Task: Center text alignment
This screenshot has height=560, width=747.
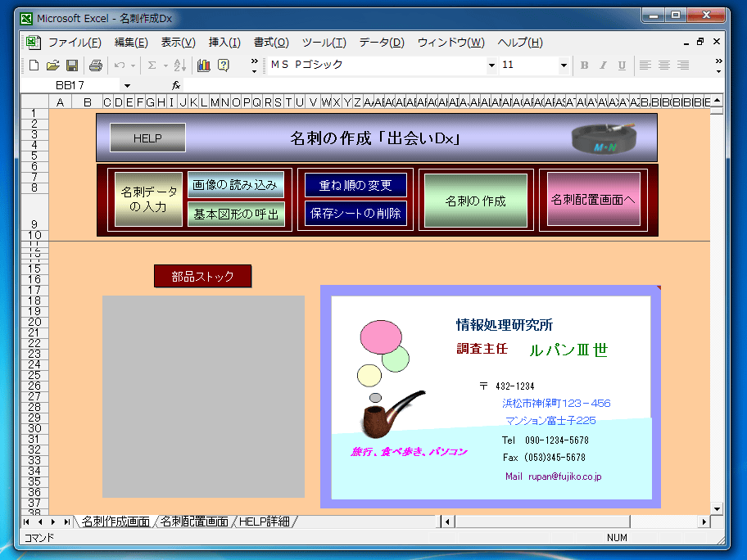Action: point(664,65)
